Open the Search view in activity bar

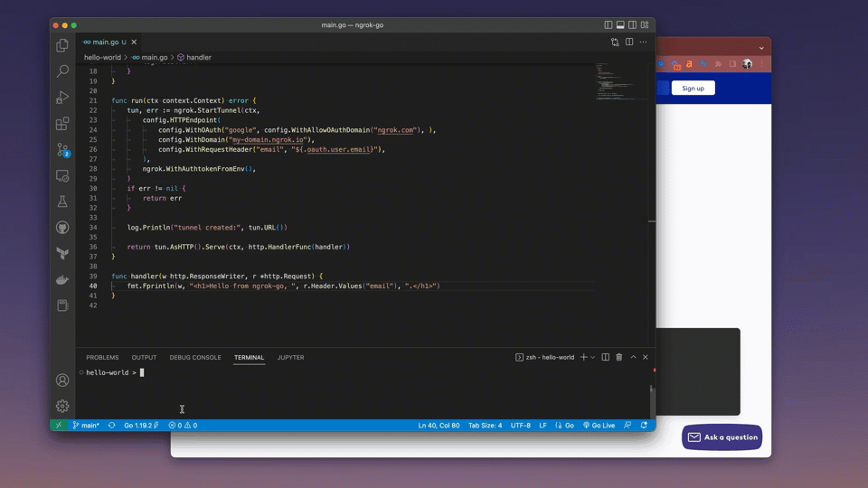pyautogui.click(x=62, y=70)
